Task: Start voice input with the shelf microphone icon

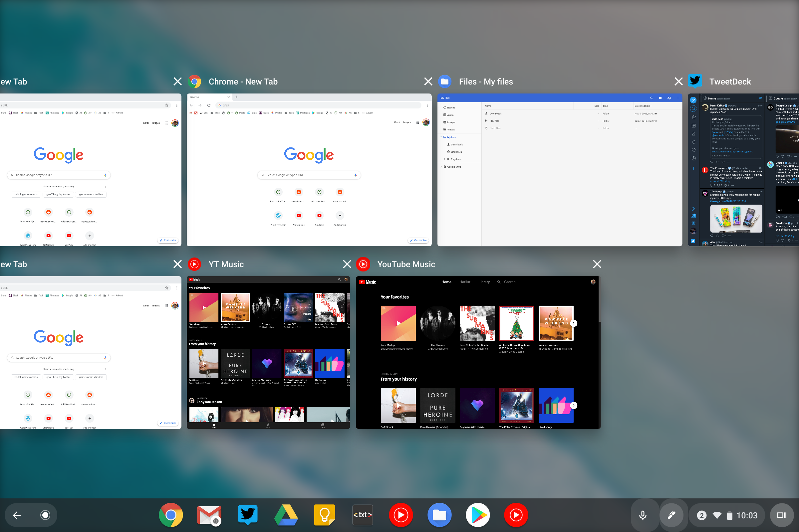Action: point(643,515)
